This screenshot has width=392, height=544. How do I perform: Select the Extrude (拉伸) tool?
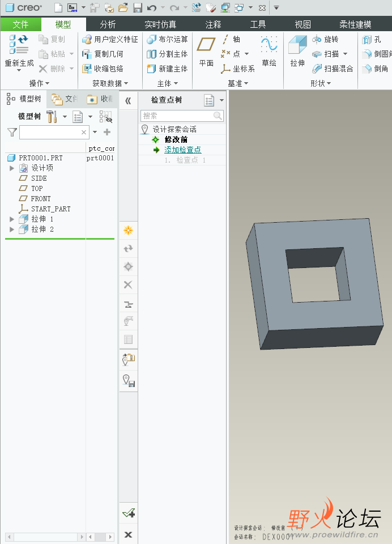[x=297, y=52]
